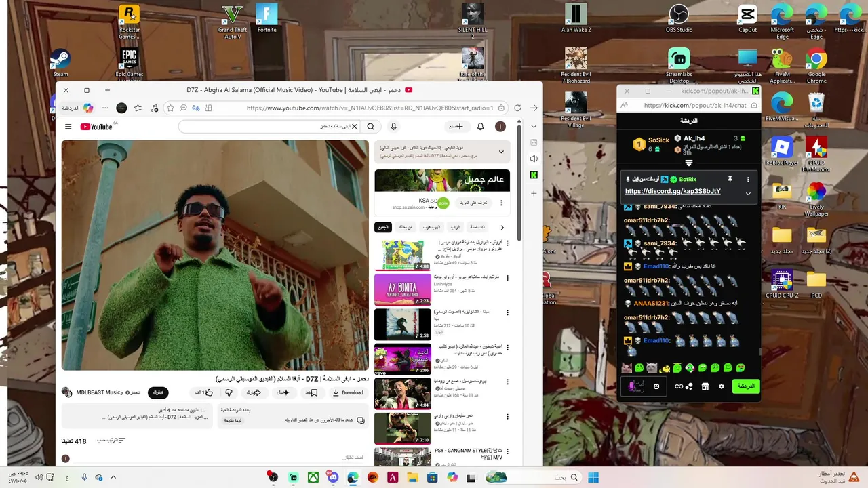Dislike the D7Z music video
The width and height of the screenshot is (868, 488).
pos(229,392)
